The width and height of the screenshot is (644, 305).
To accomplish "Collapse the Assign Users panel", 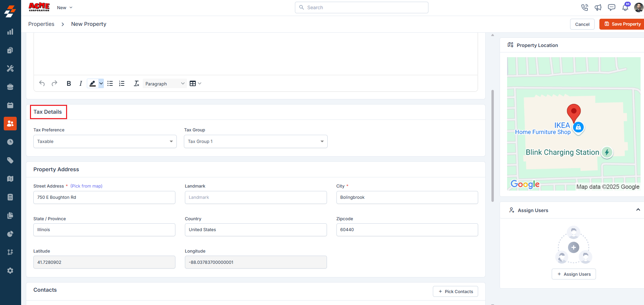I will tap(638, 210).
